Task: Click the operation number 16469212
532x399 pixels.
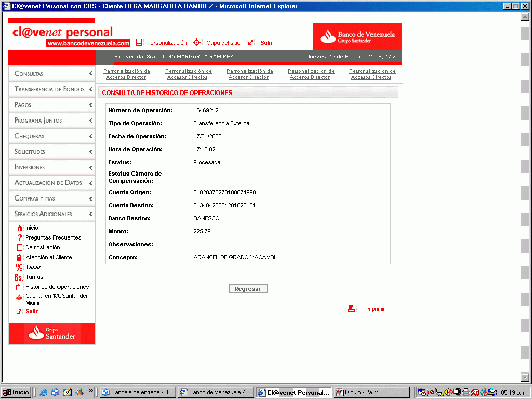Action: point(206,110)
